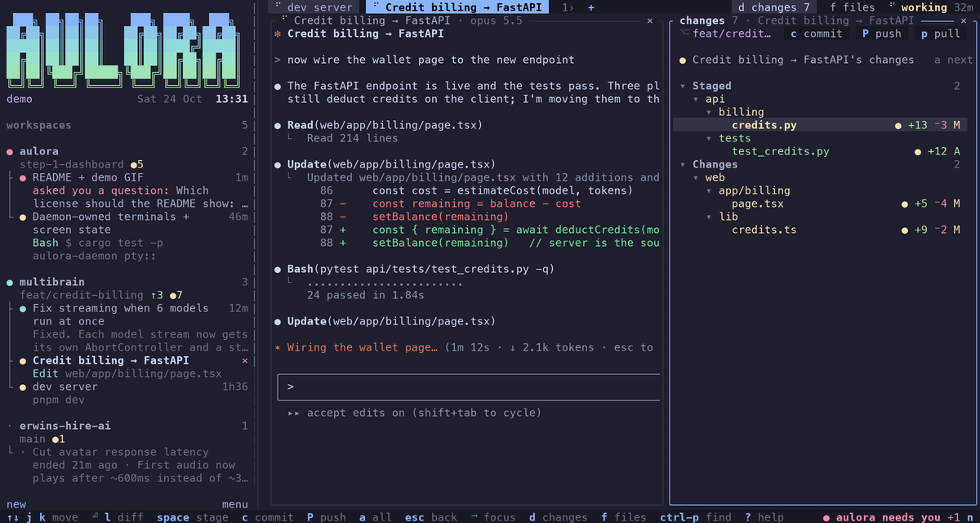Click new in the sidebar footer
The image size is (980, 523).
point(16,504)
